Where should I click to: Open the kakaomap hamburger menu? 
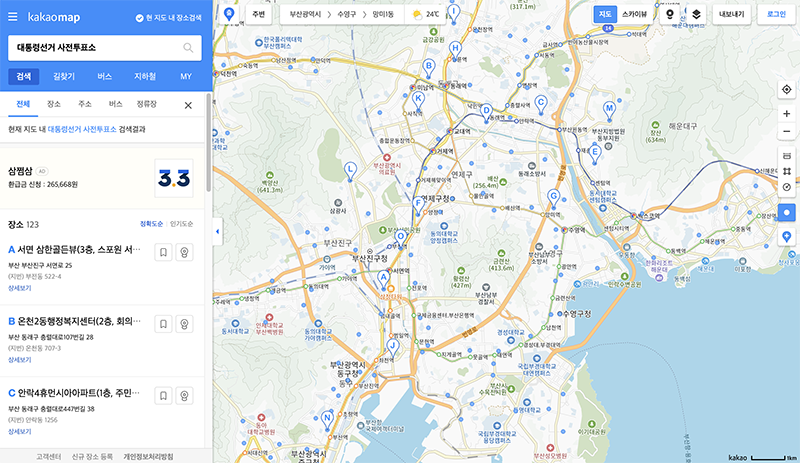point(13,17)
